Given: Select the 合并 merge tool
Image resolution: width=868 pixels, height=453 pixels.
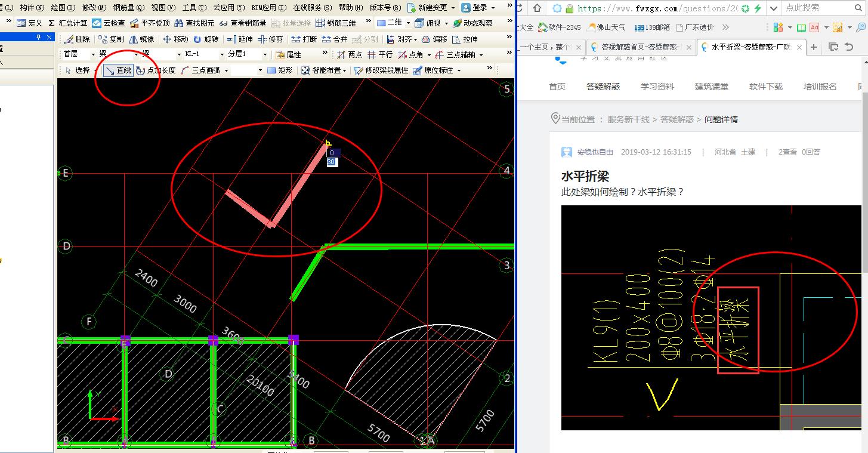Looking at the screenshot, I should tap(335, 39).
